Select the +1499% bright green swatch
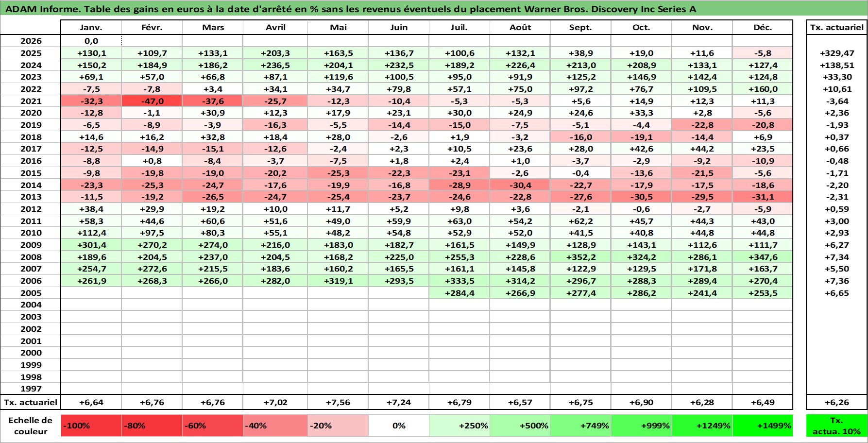The height and width of the screenshot is (443, 868). pos(763,426)
